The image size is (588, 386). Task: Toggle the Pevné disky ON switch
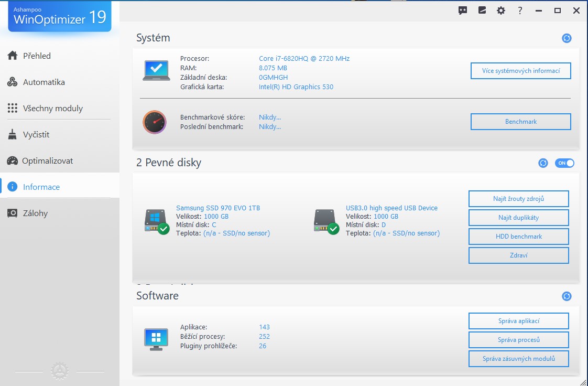click(x=564, y=163)
